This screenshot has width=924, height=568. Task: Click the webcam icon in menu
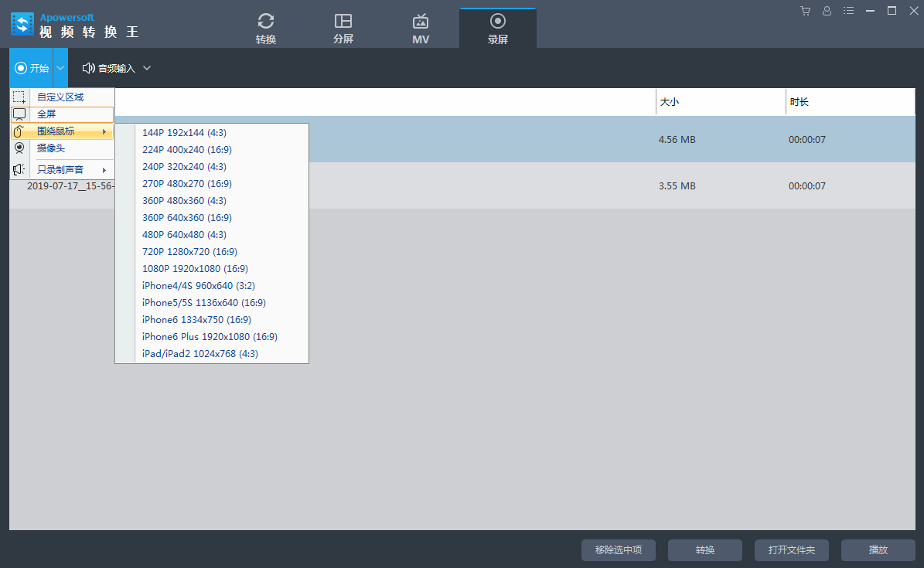pyautogui.click(x=19, y=148)
